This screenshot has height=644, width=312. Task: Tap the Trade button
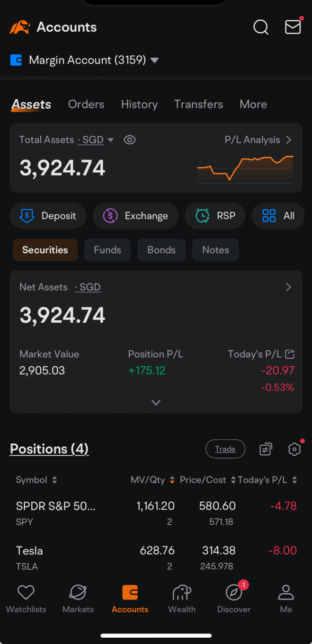click(225, 449)
